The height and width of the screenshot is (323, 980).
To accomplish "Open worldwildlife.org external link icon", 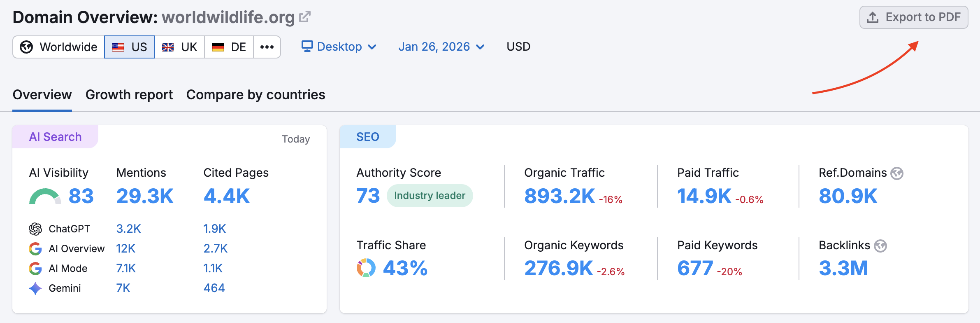I will [x=304, y=17].
